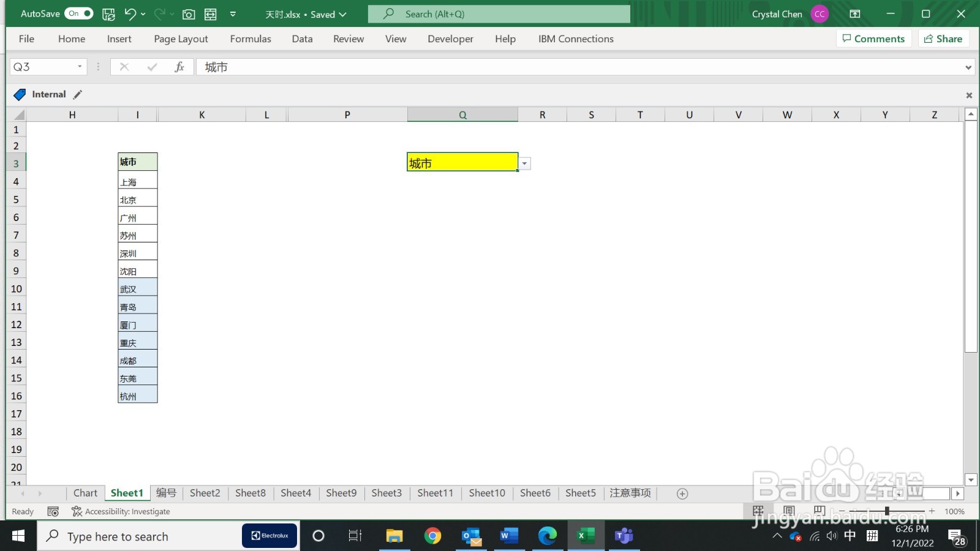Click the Insert Function fx icon

tap(179, 67)
